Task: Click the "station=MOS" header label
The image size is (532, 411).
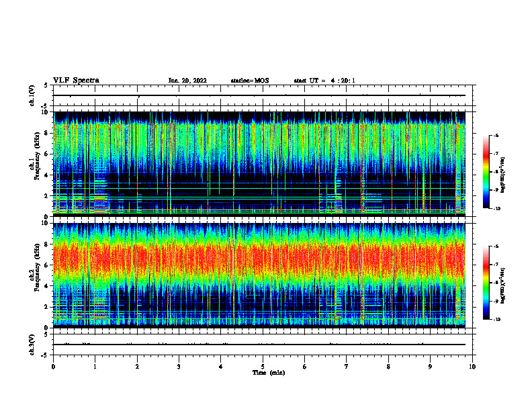Action: tap(250, 81)
